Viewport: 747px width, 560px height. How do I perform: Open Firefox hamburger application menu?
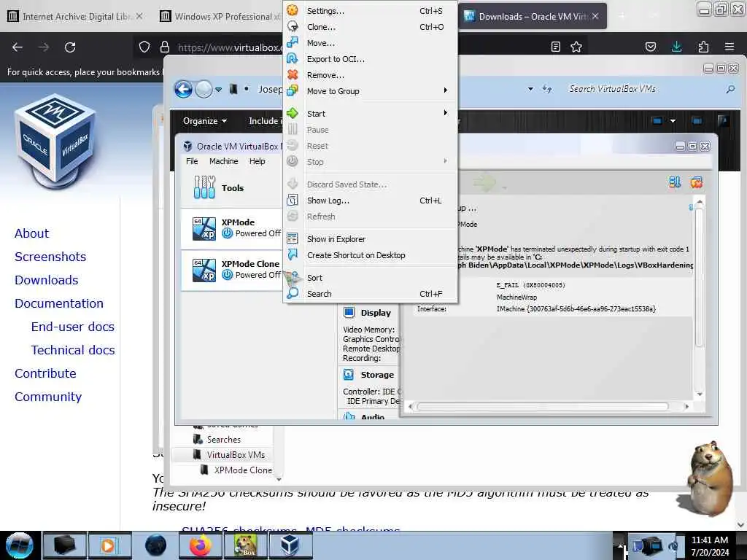[729, 47]
